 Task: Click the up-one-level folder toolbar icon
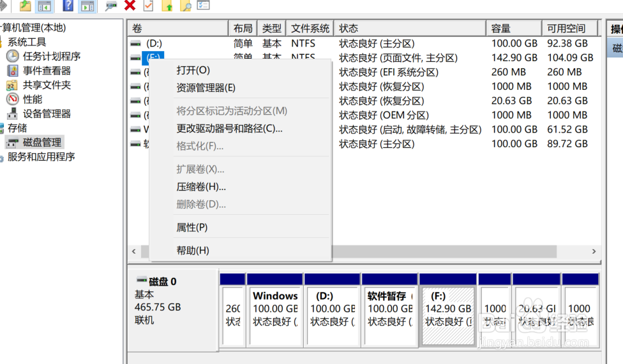point(25,6)
